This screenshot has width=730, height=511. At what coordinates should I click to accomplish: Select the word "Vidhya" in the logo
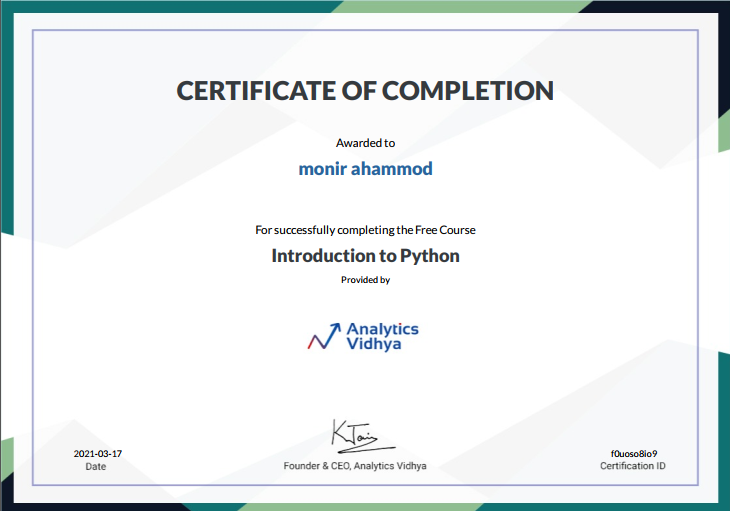pyautogui.click(x=372, y=345)
